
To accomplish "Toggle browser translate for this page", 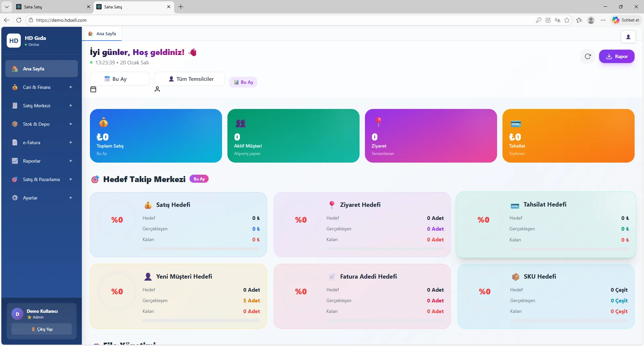I will [x=557, y=20].
